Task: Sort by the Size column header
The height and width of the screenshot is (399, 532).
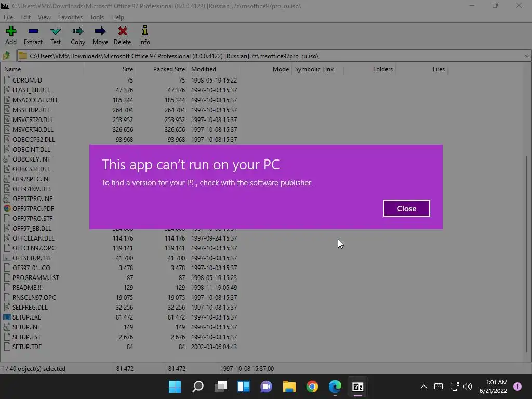Action: tap(110, 69)
